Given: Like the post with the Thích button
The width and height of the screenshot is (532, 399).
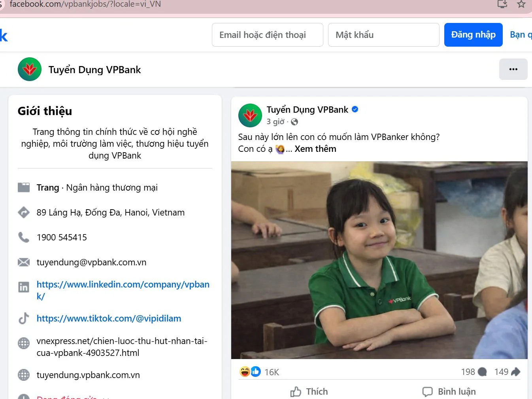Looking at the screenshot, I should tap(309, 391).
